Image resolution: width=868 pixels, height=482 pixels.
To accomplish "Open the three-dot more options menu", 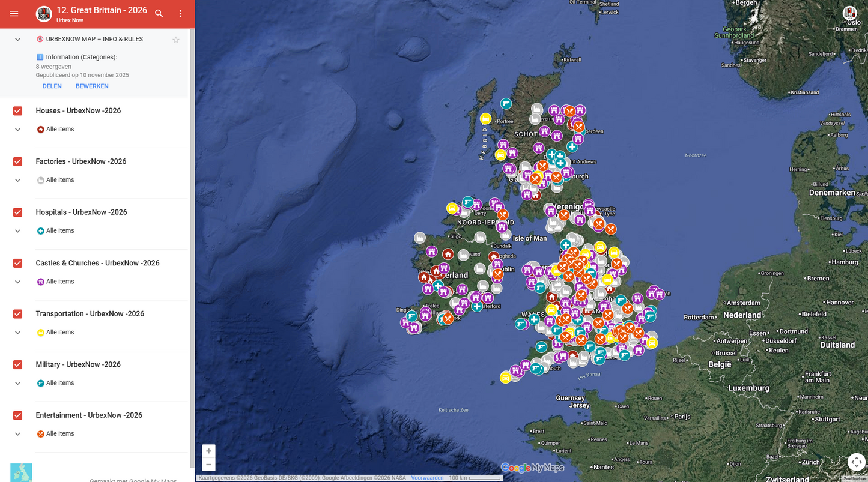I will click(x=180, y=14).
